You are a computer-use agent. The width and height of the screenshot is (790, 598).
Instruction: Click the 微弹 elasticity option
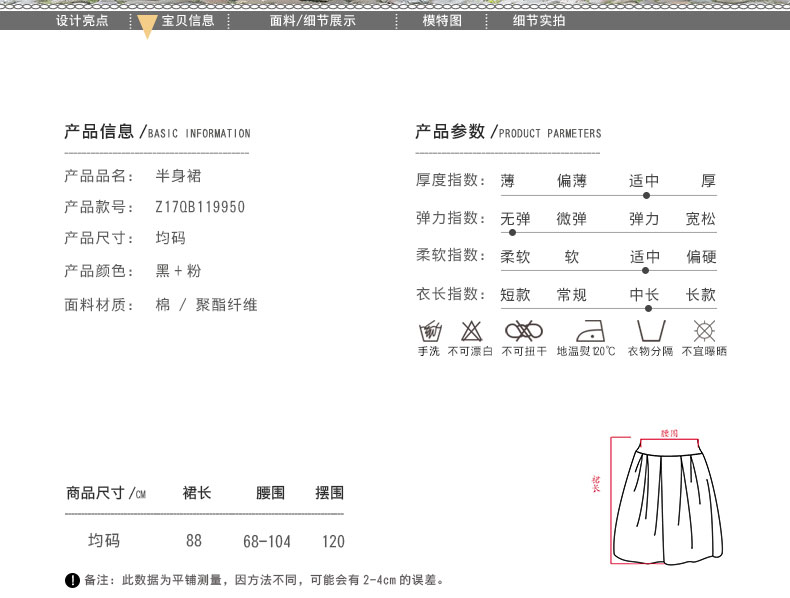click(x=572, y=219)
